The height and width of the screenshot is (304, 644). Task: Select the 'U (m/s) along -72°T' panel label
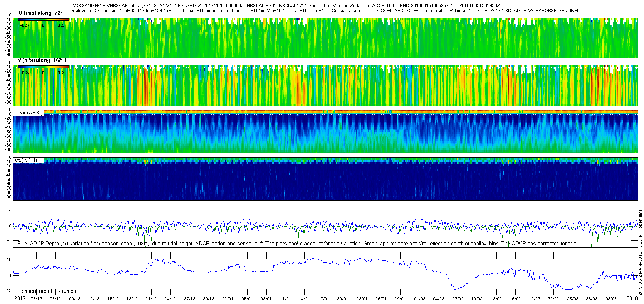[x=42, y=13]
